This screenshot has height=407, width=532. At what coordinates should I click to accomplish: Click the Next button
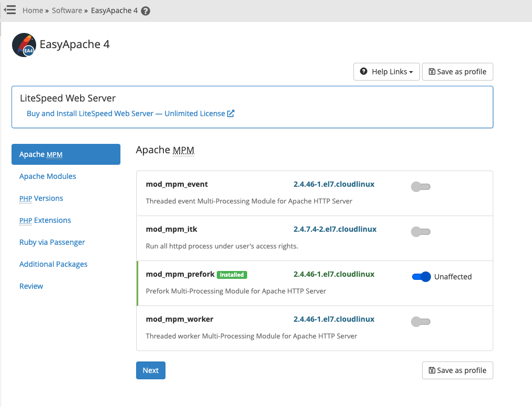coord(151,370)
